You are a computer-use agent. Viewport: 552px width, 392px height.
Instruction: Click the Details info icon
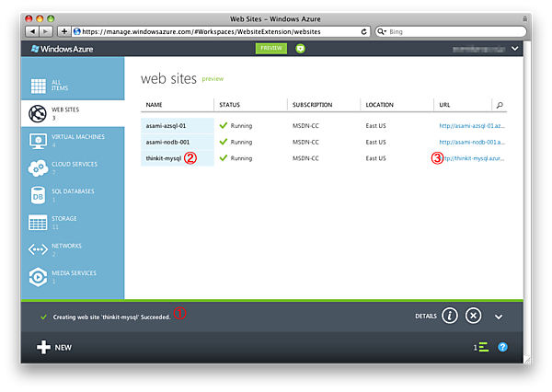[450, 316]
